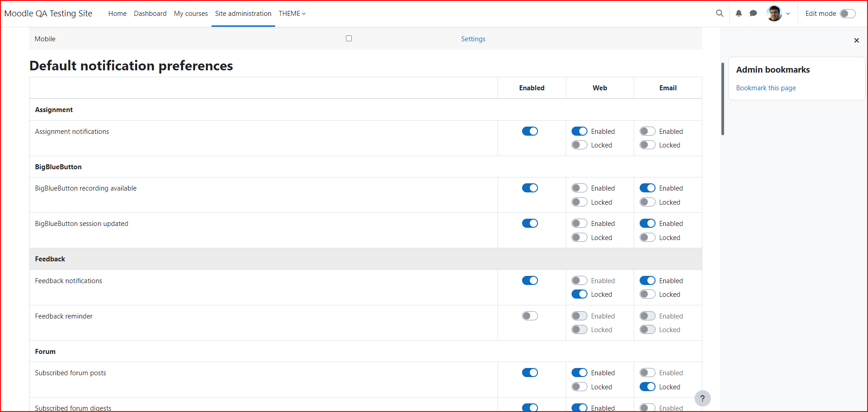
Task: Tick the Mobile row checkbox
Action: [x=349, y=38]
